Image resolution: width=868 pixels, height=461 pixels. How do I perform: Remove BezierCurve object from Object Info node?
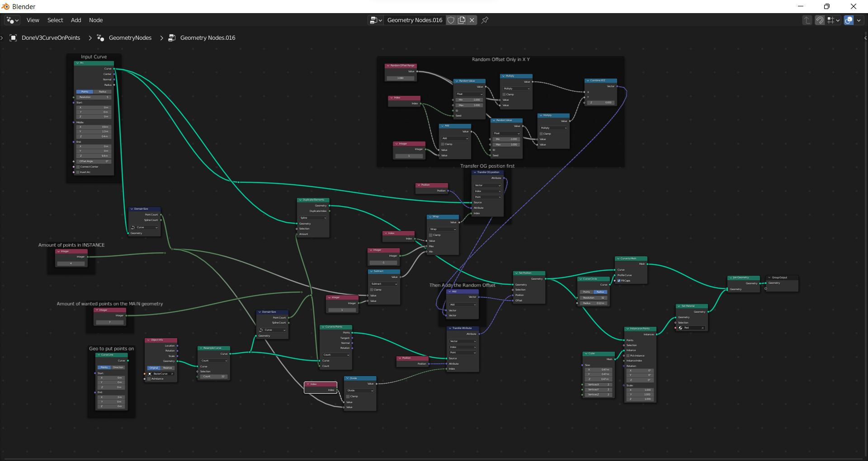172,374
